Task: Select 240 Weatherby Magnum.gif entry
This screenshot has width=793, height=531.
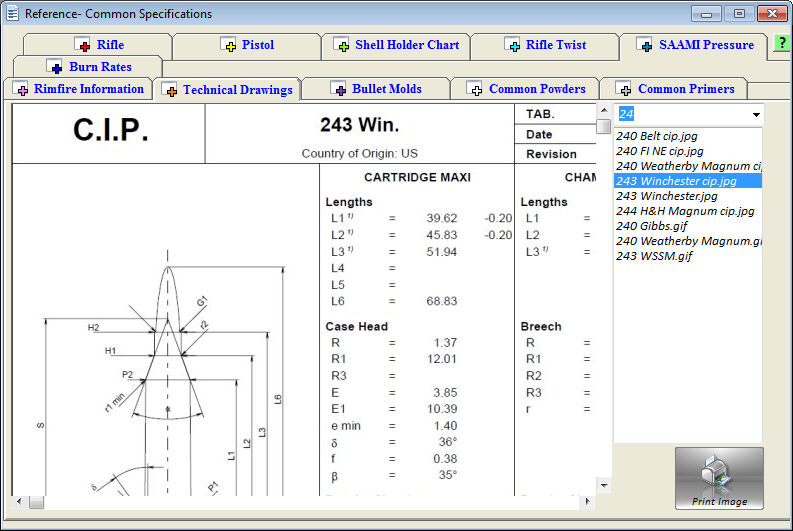Action: (688, 241)
